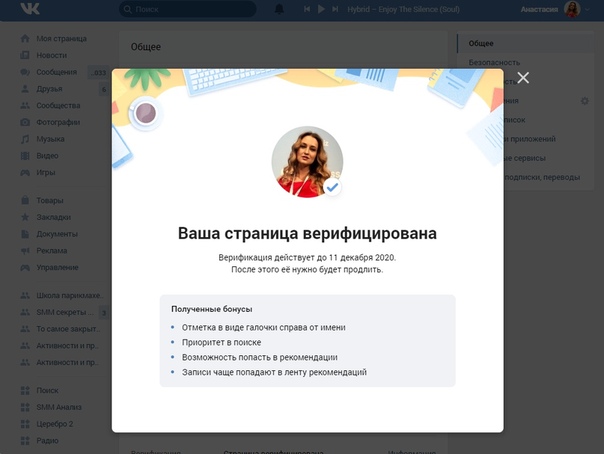Click the group icon beside Сообщества
The width and height of the screenshot is (604, 454).
tap(25, 106)
